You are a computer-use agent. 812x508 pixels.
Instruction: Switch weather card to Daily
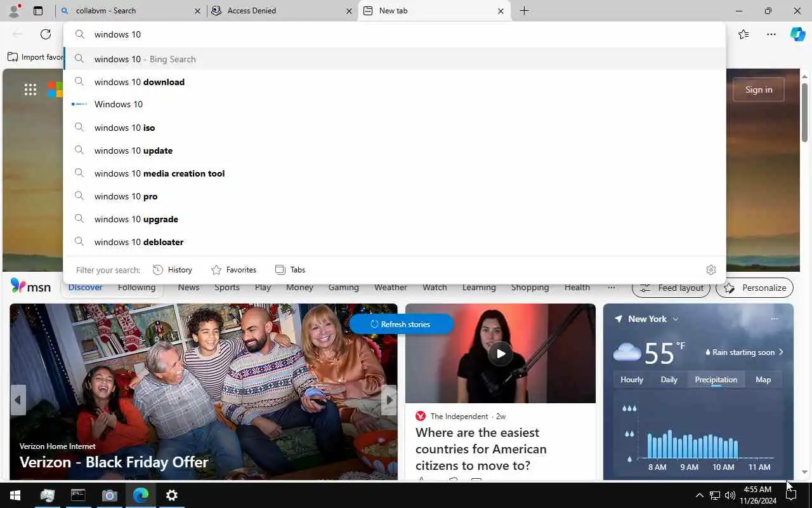669,379
